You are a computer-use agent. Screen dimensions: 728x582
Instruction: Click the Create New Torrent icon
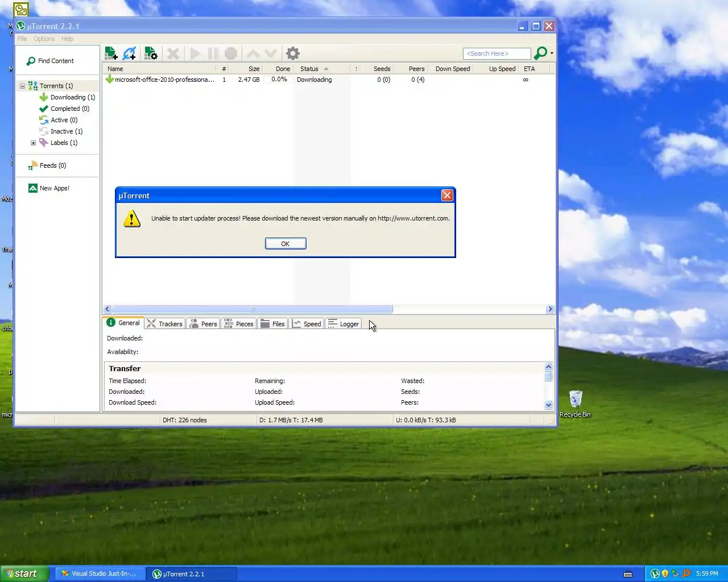[151, 53]
